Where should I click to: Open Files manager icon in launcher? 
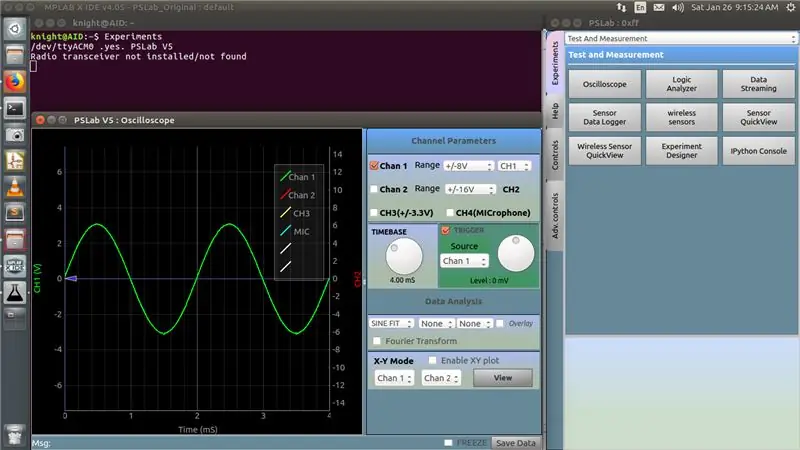(14, 55)
